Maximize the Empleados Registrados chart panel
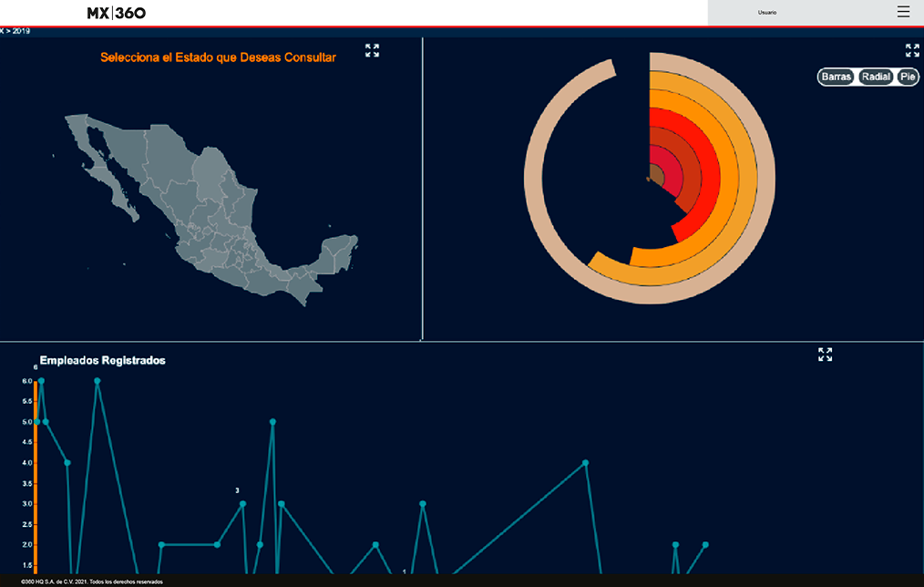 click(x=825, y=355)
